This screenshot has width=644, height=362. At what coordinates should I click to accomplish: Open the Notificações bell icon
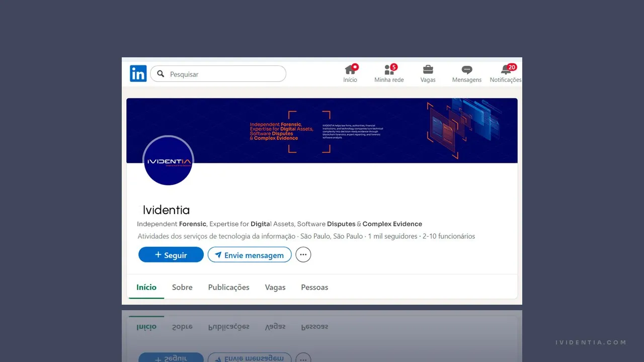tap(506, 69)
